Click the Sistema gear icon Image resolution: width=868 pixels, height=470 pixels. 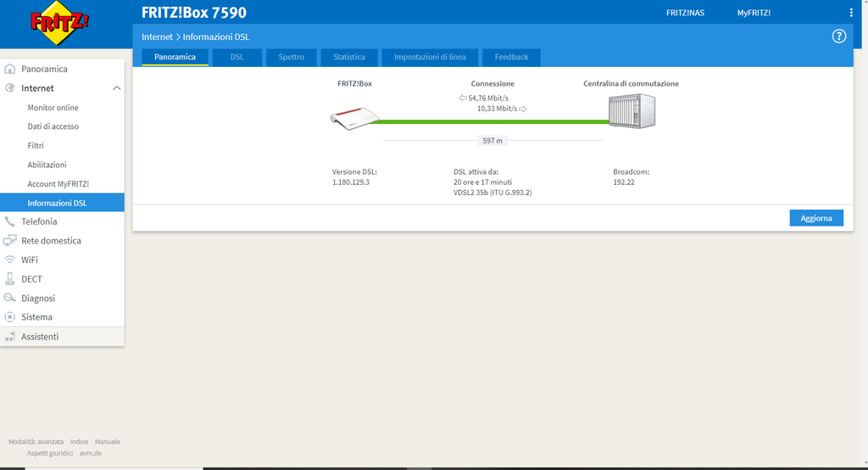(9, 317)
